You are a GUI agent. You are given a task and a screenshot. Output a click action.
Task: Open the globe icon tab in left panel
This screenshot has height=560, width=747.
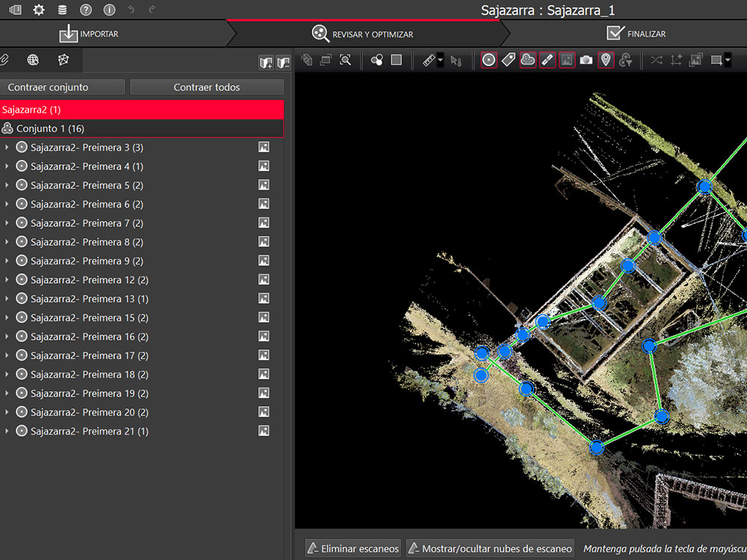[33, 60]
